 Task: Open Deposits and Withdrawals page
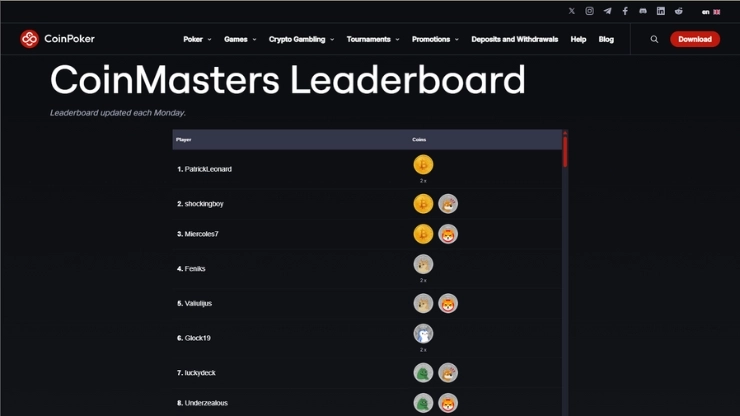514,39
